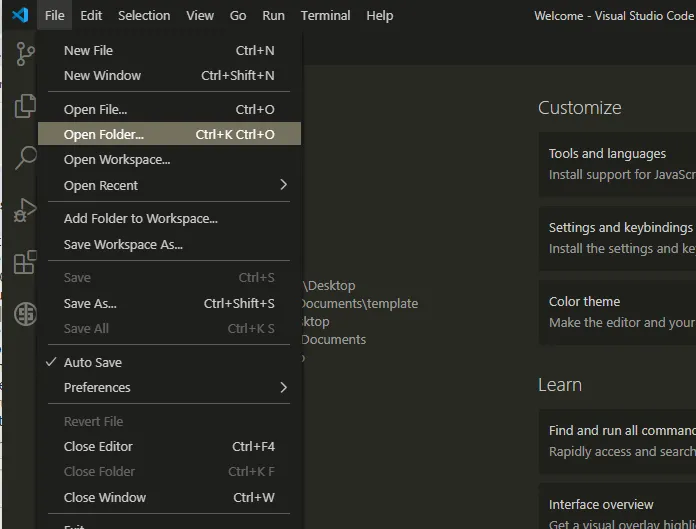Click the Tools and languages card

click(x=617, y=164)
